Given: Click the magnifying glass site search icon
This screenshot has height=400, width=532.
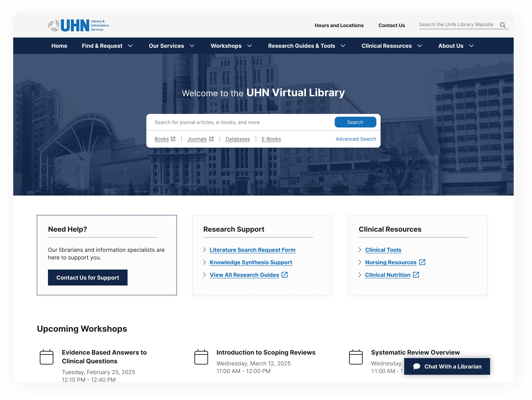Looking at the screenshot, I should [502, 25].
